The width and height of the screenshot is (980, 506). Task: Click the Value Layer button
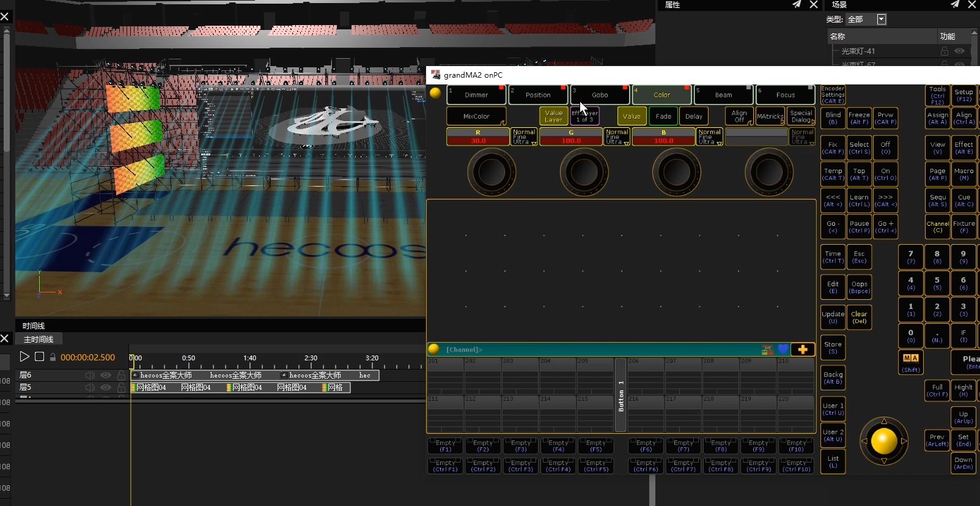[x=553, y=116]
